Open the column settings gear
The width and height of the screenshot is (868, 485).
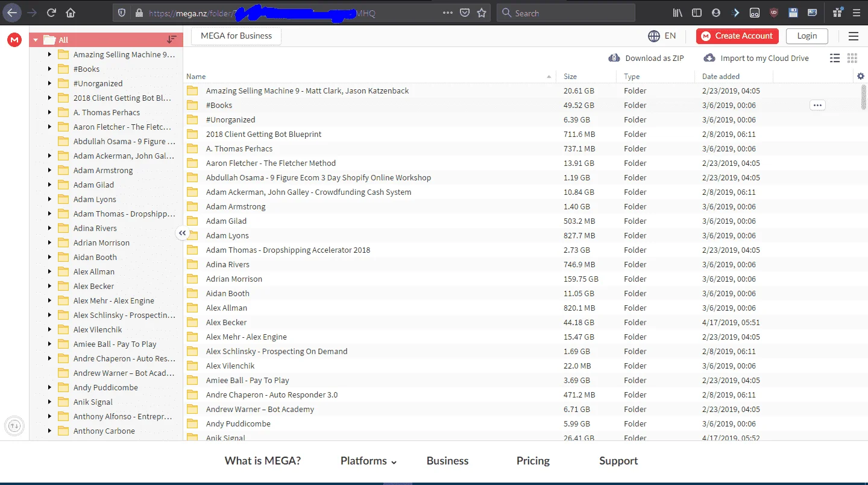[x=860, y=76]
